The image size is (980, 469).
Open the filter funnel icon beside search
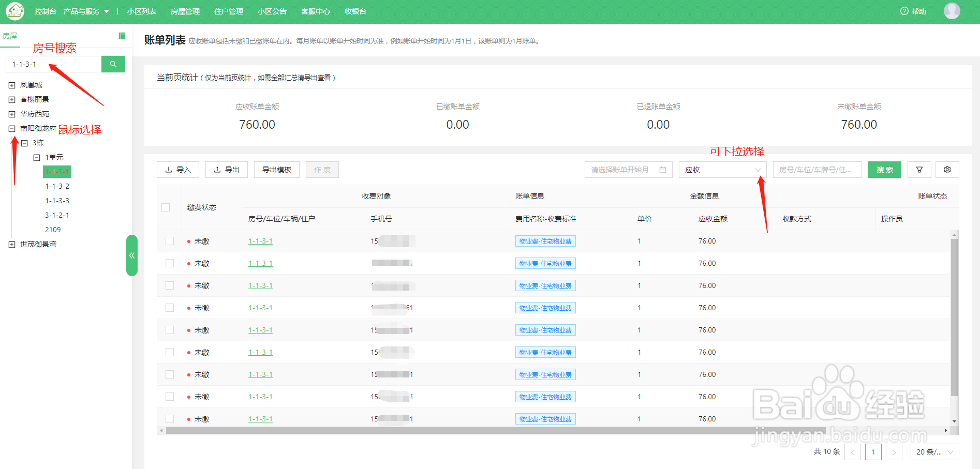click(x=919, y=169)
